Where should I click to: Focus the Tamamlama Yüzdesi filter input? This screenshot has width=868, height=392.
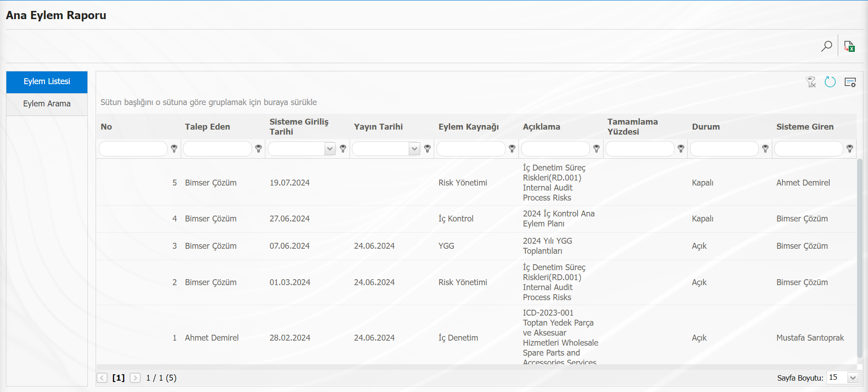pos(640,149)
